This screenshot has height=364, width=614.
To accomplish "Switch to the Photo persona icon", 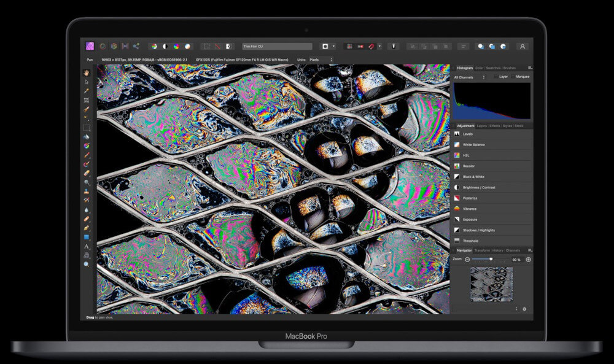I will [x=90, y=46].
